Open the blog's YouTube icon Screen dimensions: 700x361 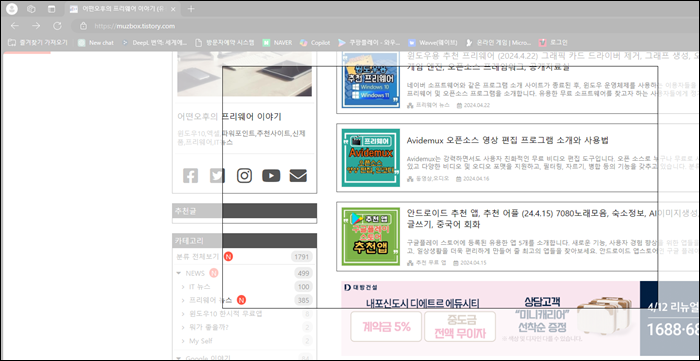pyautogui.click(x=271, y=176)
